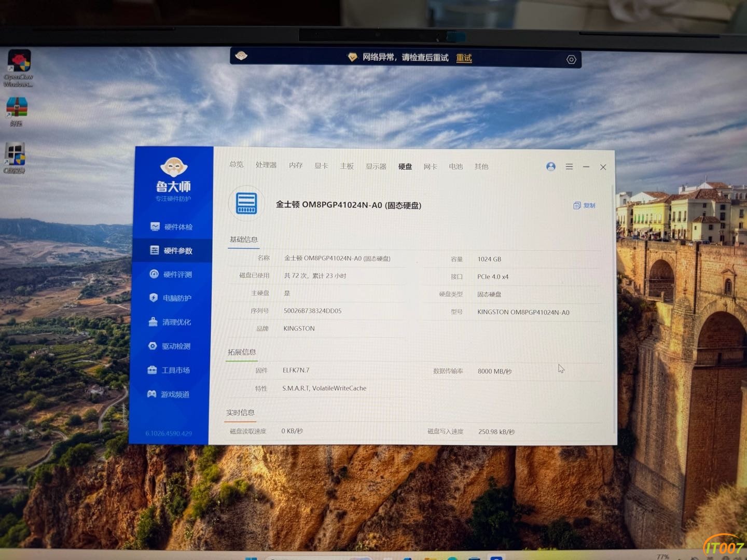Go to 电脑防护 protection section
The height and width of the screenshot is (560, 747).
tap(170, 298)
